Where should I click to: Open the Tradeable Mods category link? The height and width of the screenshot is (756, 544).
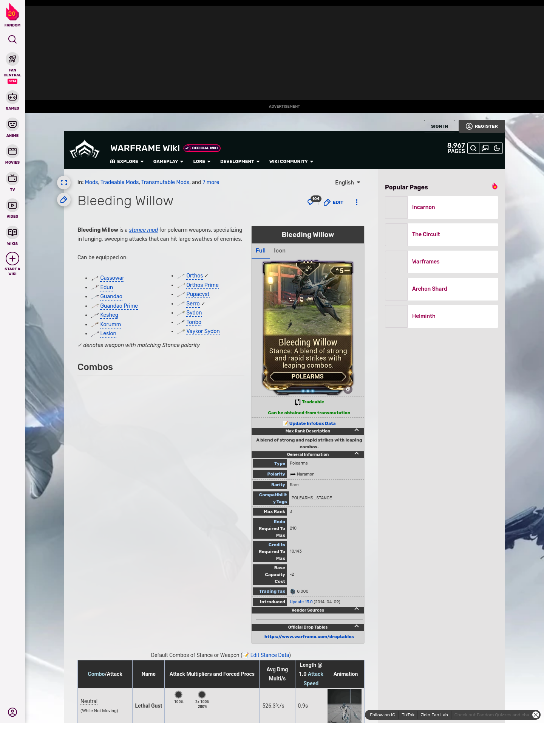point(119,182)
